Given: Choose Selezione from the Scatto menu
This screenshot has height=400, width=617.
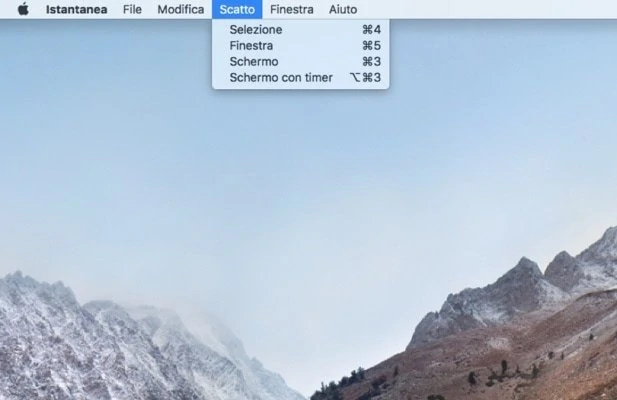Looking at the screenshot, I should 301,29.
